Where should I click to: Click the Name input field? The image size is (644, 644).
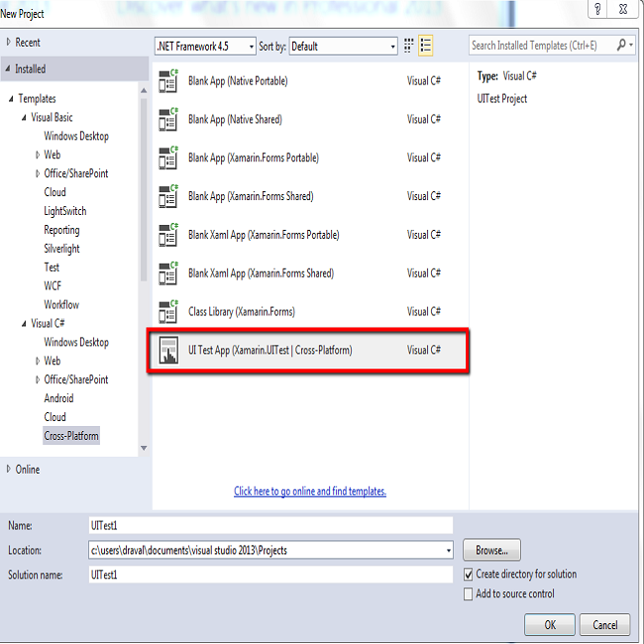[x=270, y=526]
